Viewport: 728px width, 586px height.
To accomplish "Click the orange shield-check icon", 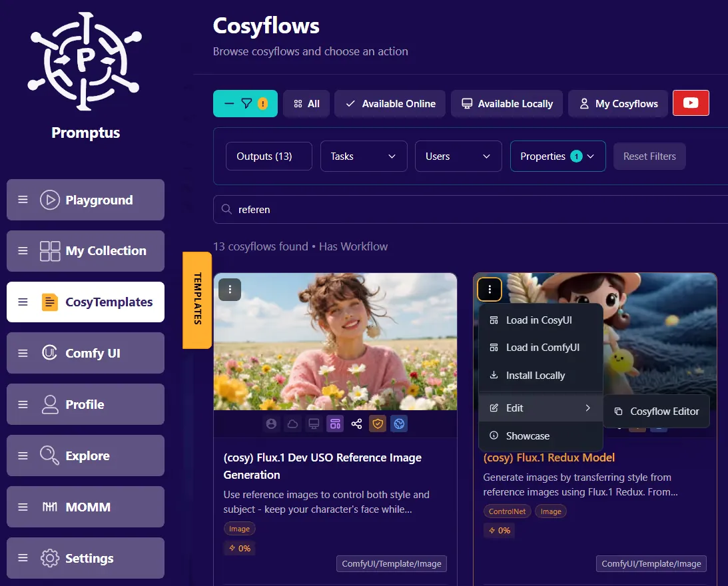I will [378, 424].
